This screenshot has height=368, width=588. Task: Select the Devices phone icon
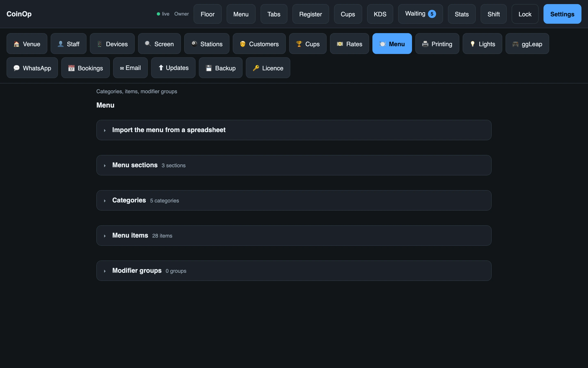100,44
